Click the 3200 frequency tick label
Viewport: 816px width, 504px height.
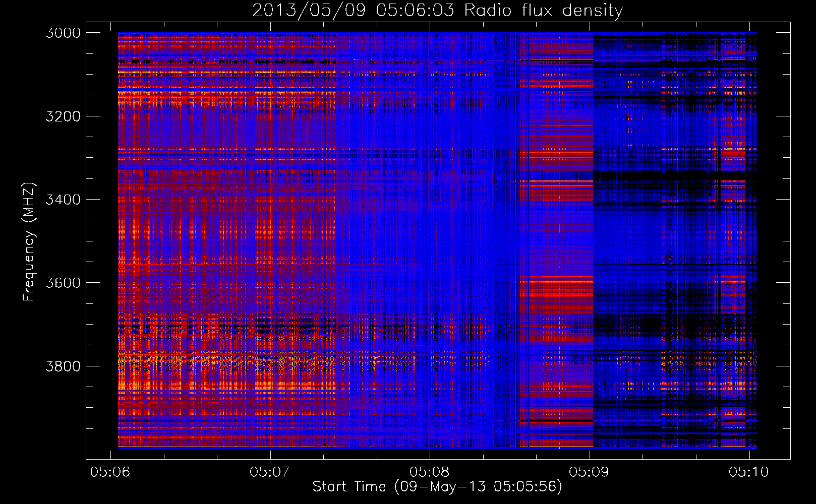[63, 116]
